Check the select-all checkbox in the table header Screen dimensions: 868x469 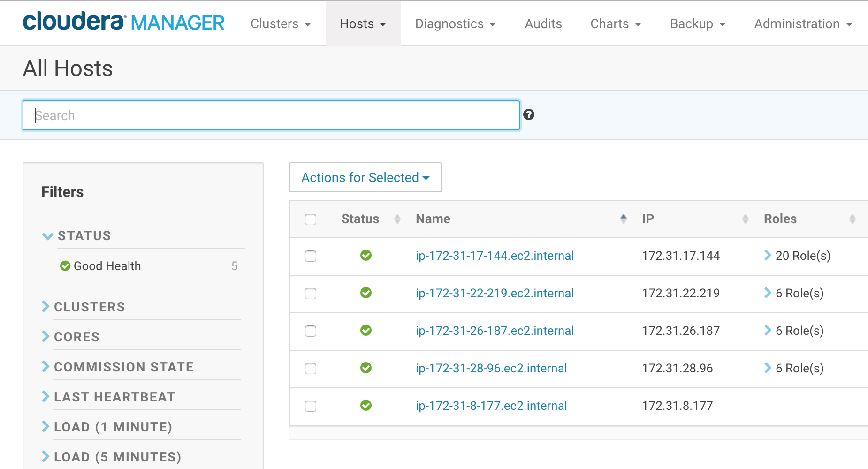click(x=311, y=219)
